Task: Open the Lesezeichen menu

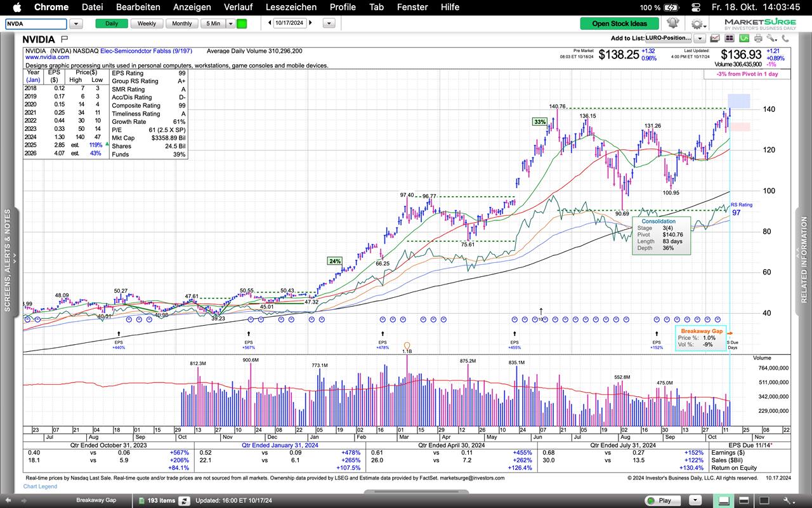Action: pos(291,7)
